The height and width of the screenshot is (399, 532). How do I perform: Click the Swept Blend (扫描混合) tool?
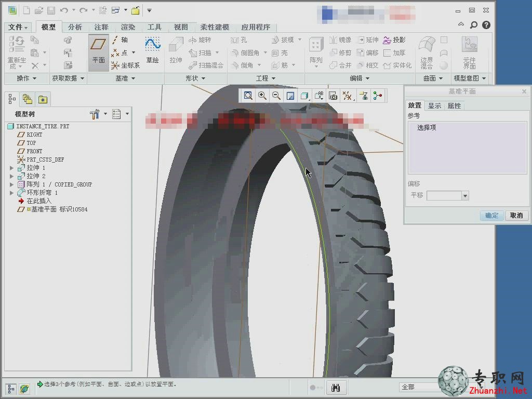tap(206, 65)
